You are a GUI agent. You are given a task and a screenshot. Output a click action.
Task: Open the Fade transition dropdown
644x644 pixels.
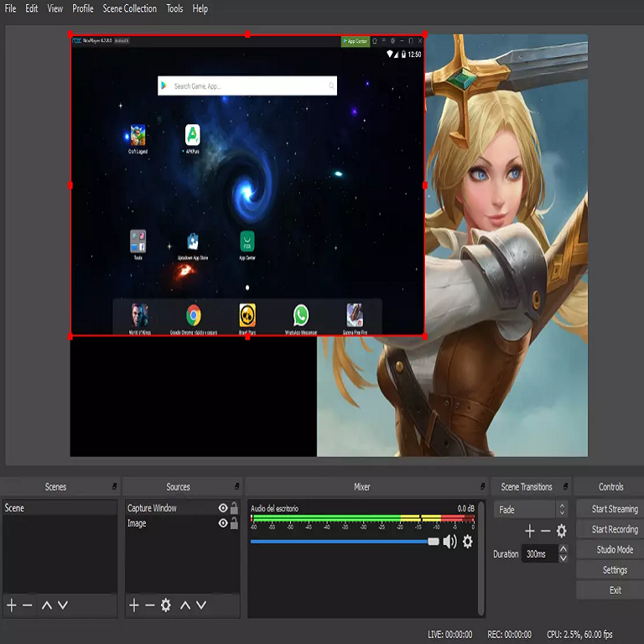pyautogui.click(x=531, y=510)
